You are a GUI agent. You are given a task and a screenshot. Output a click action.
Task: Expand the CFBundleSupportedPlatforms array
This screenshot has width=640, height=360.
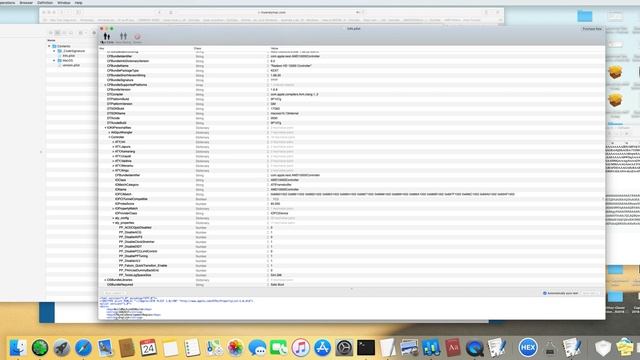pos(105,85)
